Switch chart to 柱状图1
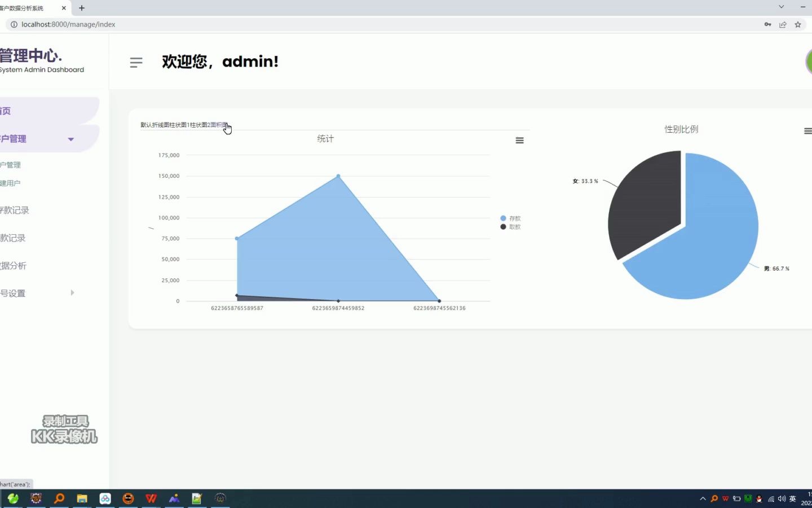Image resolution: width=812 pixels, height=508 pixels. 179,125
